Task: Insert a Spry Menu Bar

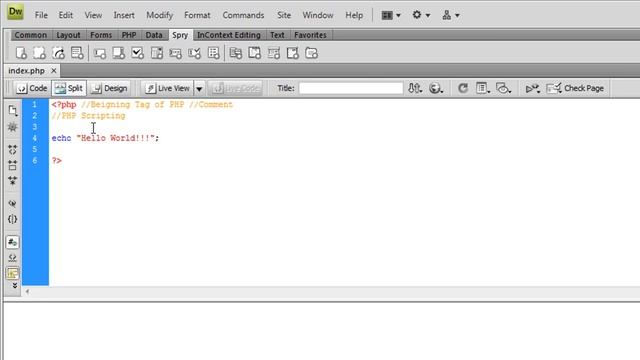Action: pyautogui.click(x=236, y=53)
